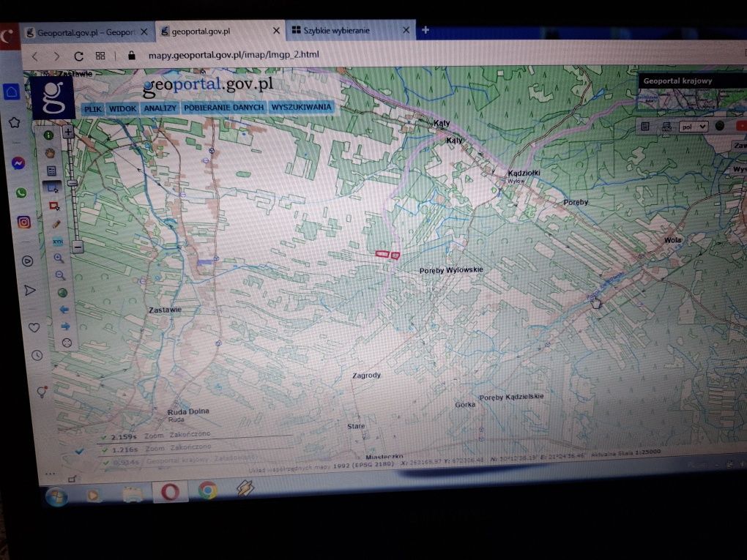747x560 pixels.
Task: Open the player icon in sidebar
Action: [27, 261]
